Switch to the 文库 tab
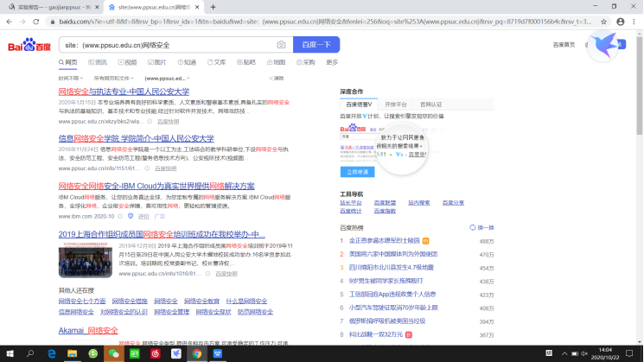This screenshot has width=644, height=362. [x=216, y=62]
